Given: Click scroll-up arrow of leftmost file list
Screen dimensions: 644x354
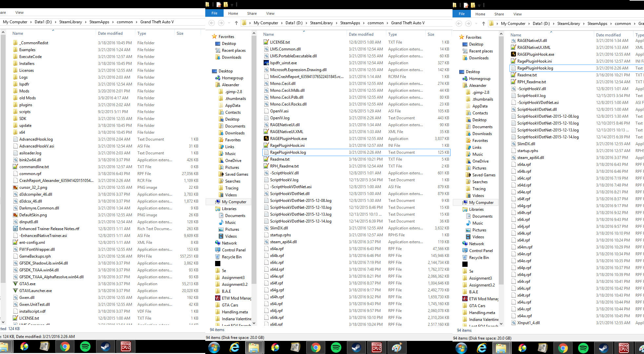Looking at the screenshot, I should (x=3, y=32).
